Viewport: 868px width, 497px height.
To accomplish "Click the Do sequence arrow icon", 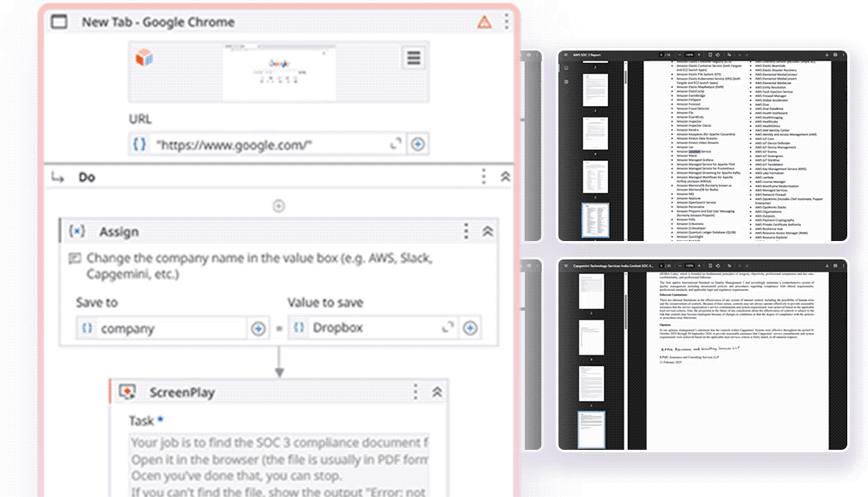I will click(x=58, y=177).
